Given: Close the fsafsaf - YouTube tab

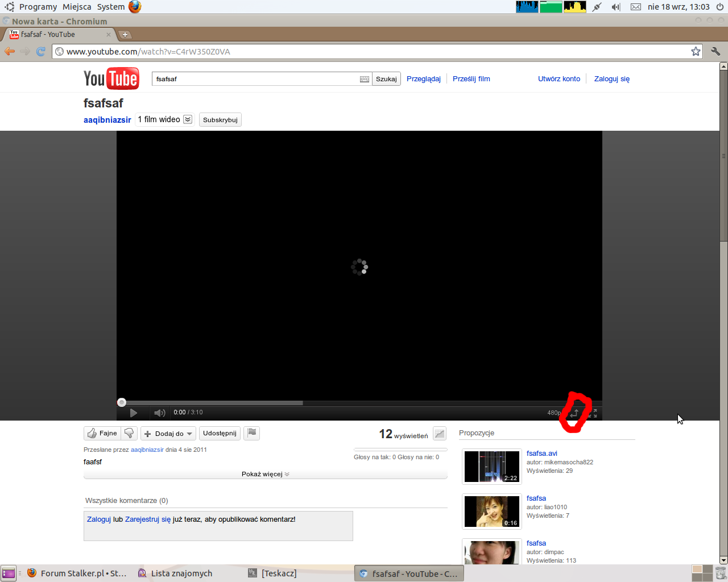Looking at the screenshot, I should point(109,35).
